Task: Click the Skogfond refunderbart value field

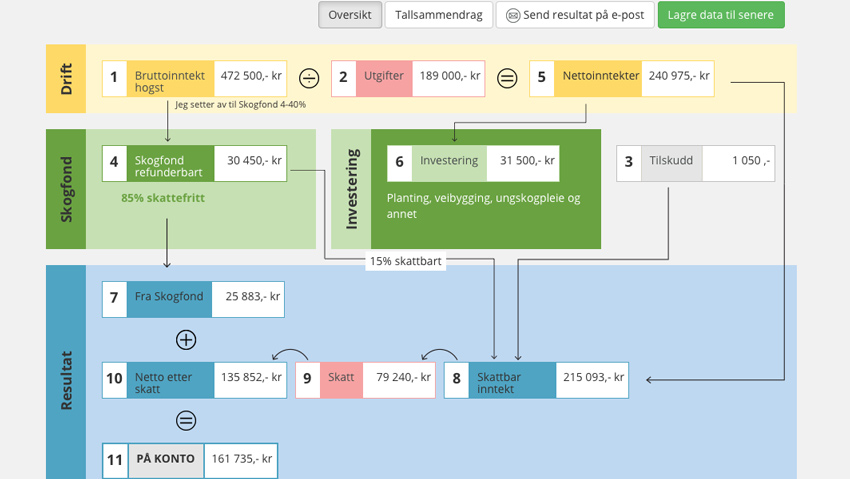Action: (252, 162)
